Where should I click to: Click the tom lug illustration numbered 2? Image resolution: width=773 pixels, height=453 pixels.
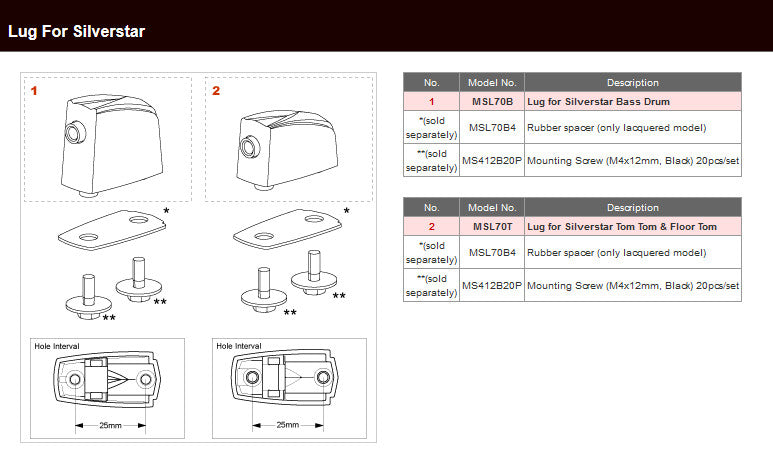point(288,150)
